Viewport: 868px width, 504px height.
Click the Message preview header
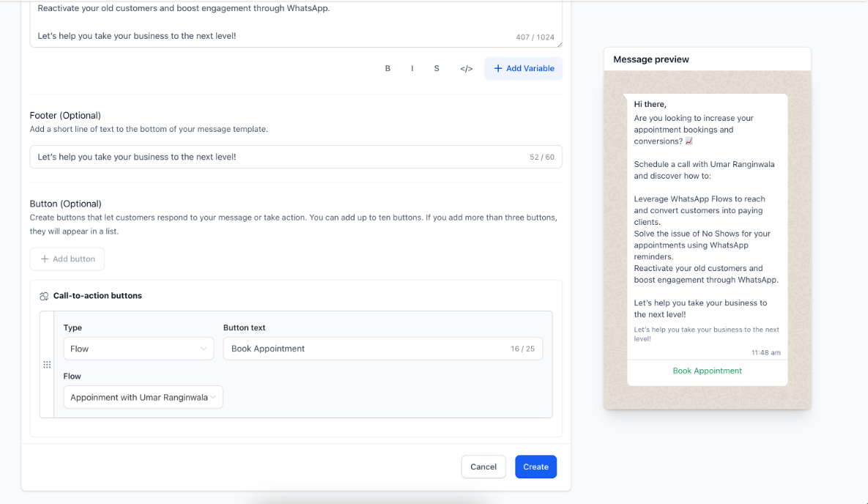651,59
